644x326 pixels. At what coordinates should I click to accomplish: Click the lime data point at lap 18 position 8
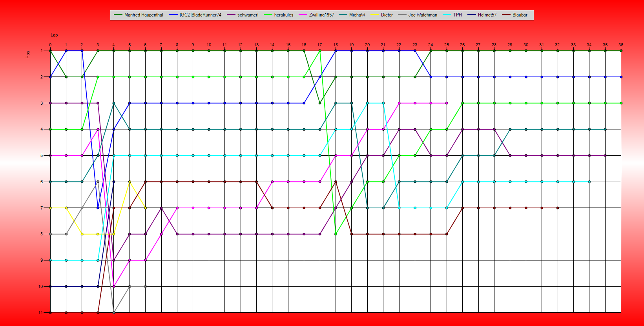tap(336, 234)
